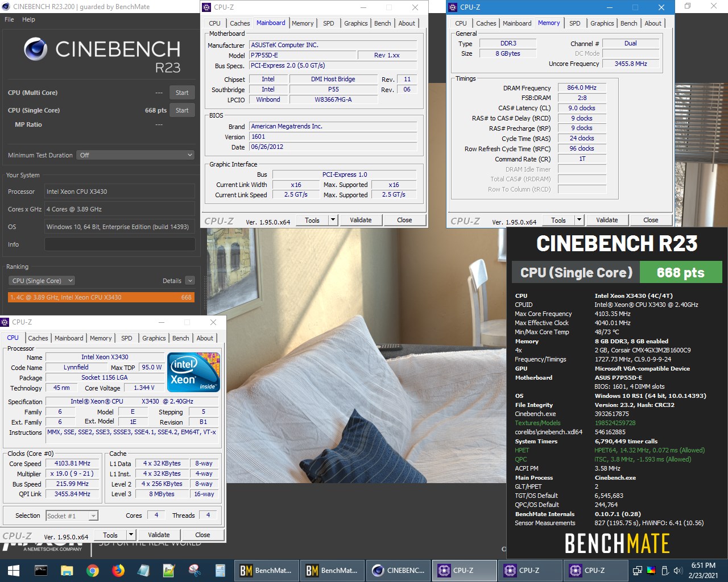Click the USB safely remove tray icon
Viewport: 728px width, 582px height.
click(665, 570)
